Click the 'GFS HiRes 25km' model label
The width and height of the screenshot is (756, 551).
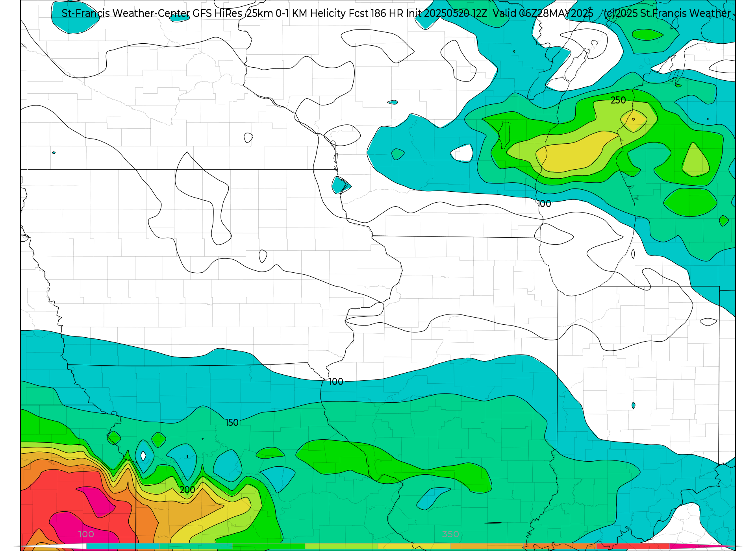click(x=233, y=13)
